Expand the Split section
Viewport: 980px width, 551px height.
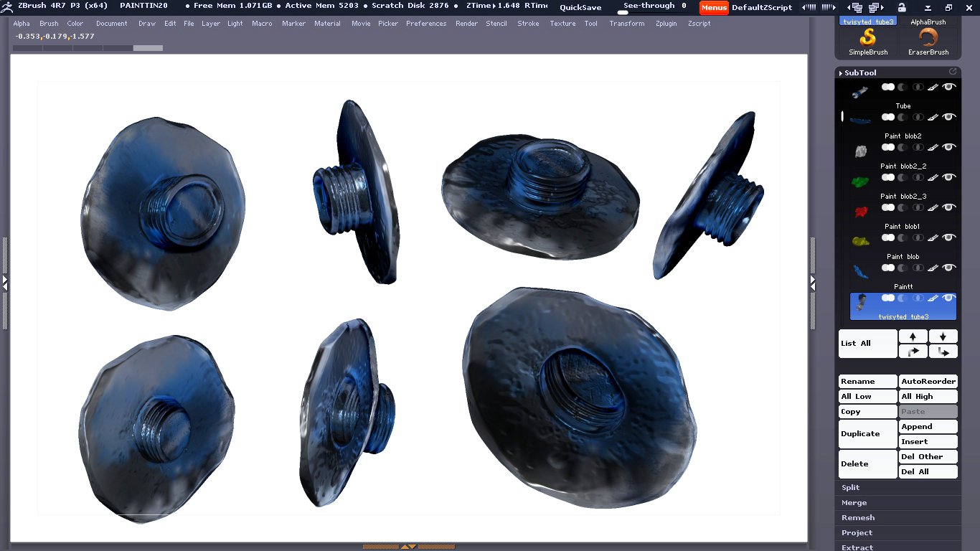pos(851,488)
